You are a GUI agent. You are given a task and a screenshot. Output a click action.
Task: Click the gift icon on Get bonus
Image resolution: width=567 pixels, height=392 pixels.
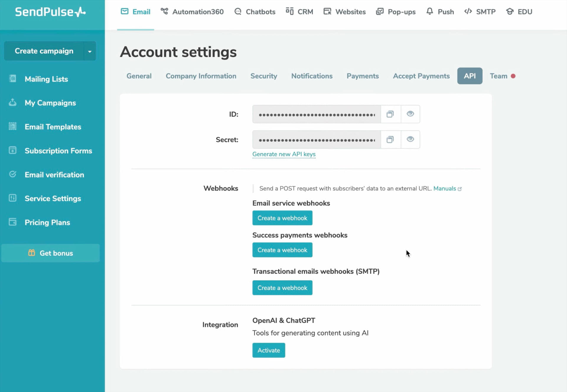(x=32, y=253)
